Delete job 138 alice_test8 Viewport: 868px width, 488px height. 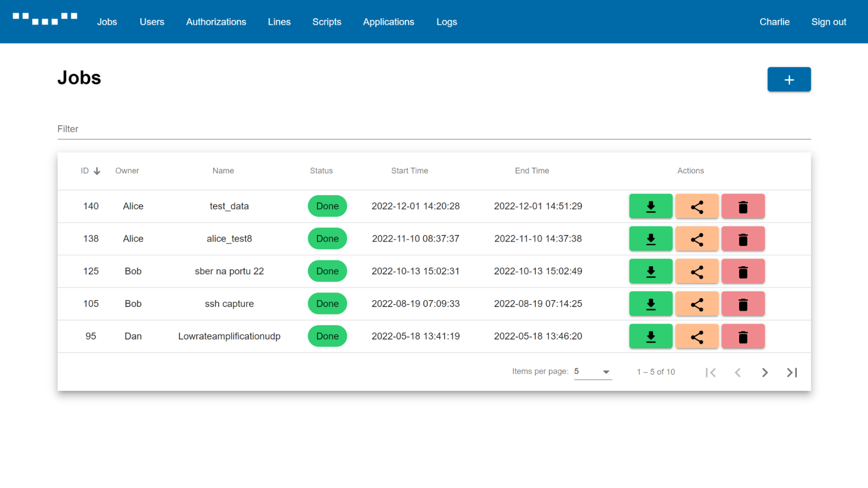(743, 239)
